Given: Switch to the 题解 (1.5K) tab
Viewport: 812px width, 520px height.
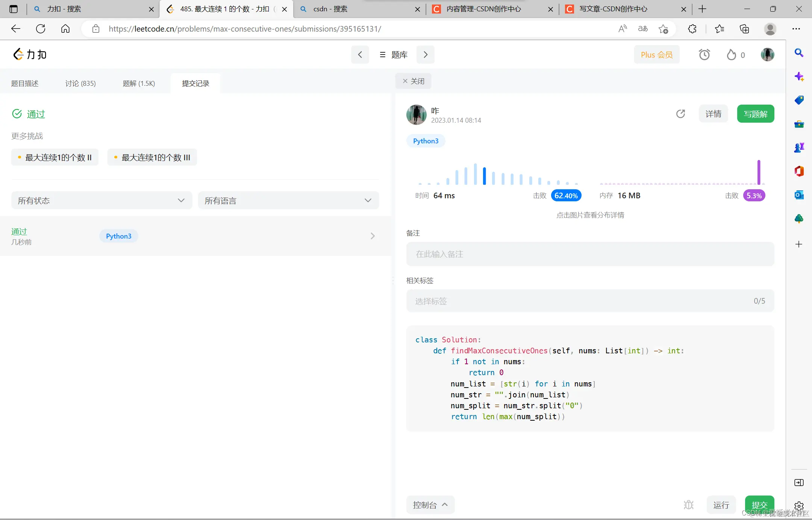Looking at the screenshot, I should [139, 84].
